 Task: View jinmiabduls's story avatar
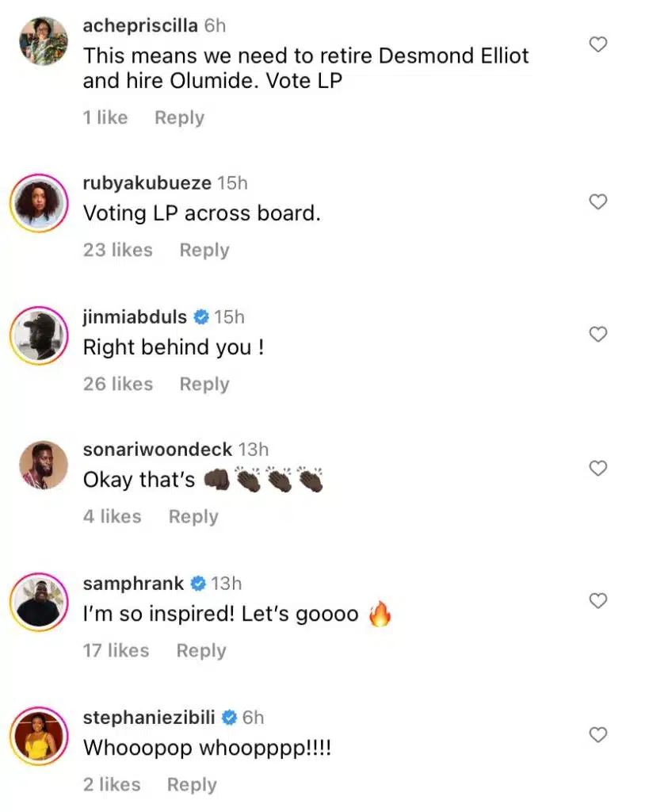pyautogui.click(x=39, y=335)
